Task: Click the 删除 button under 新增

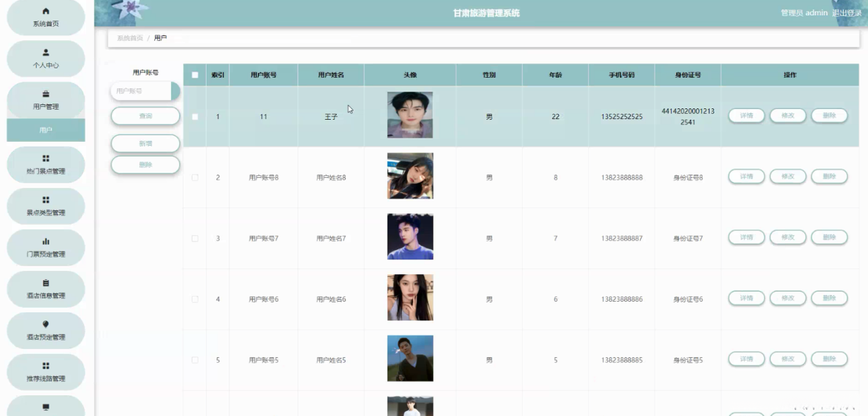Action: (x=145, y=165)
